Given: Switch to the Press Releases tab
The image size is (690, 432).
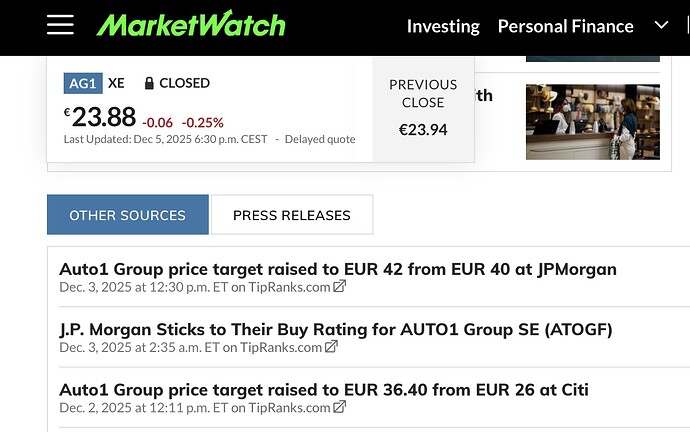Looking at the screenshot, I should [x=291, y=215].
